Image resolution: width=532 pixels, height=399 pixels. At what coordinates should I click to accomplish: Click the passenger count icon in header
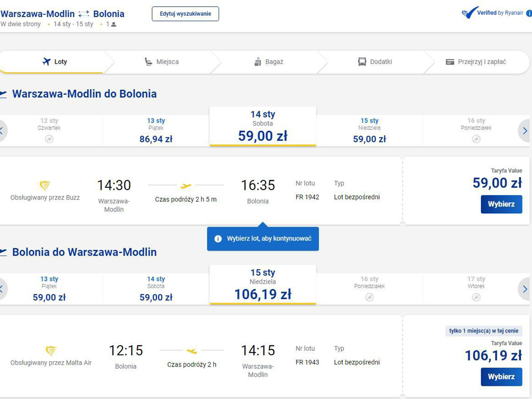click(114, 25)
